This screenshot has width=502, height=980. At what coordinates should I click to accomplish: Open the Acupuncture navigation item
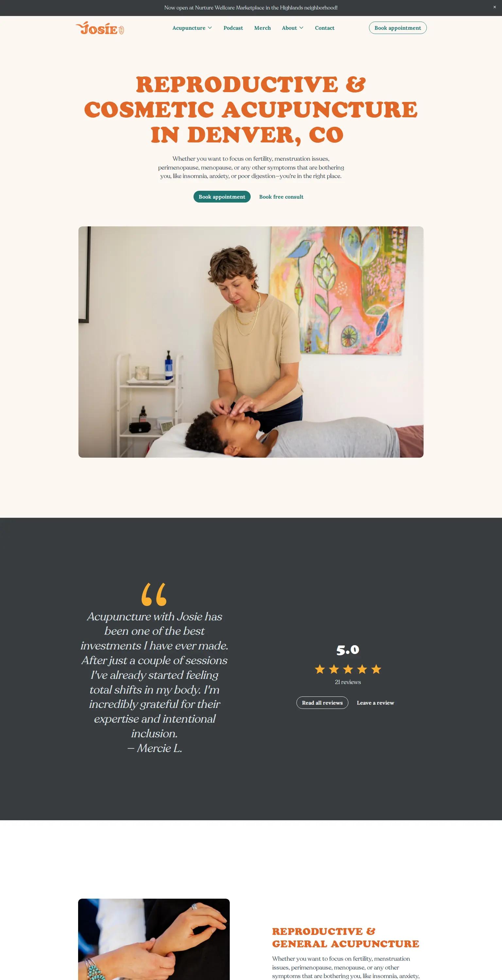pos(189,28)
